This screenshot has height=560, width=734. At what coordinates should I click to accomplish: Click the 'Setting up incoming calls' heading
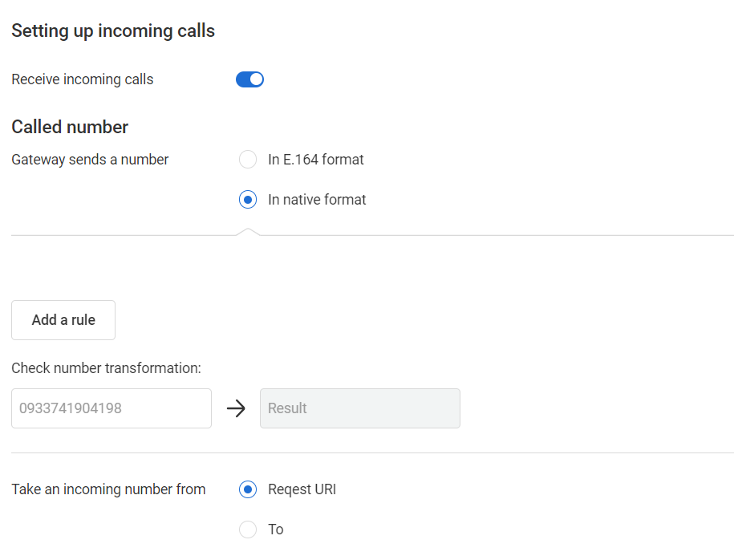113,31
